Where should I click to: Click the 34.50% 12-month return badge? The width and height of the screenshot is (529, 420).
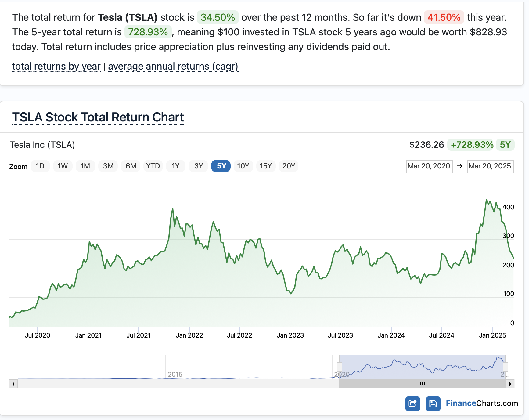click(218, 17)
